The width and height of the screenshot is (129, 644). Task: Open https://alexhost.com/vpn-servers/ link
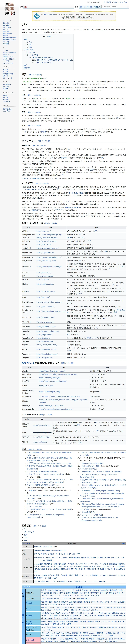click(52, 371)
